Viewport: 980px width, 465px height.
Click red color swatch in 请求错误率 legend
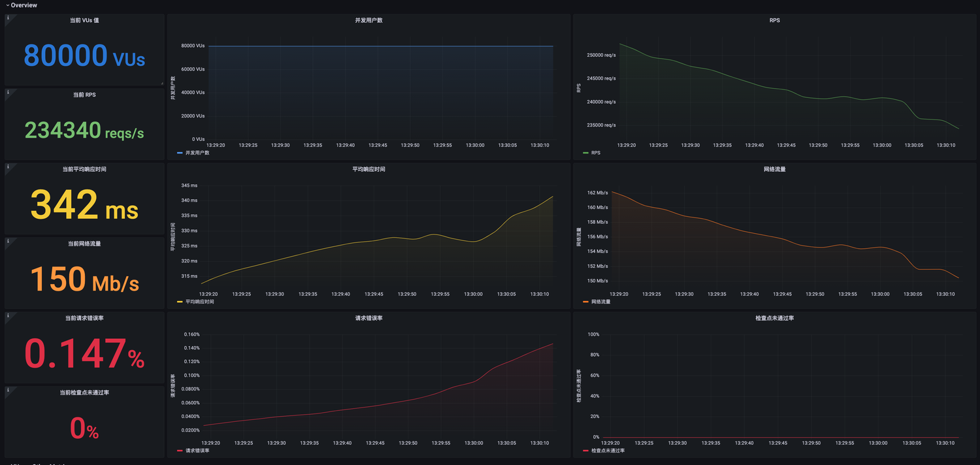point(180,451)
